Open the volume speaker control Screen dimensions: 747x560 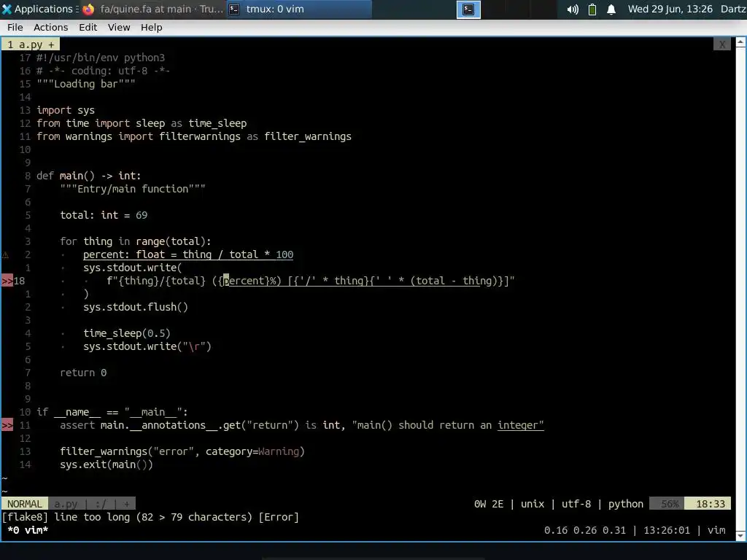pos(573,9)
